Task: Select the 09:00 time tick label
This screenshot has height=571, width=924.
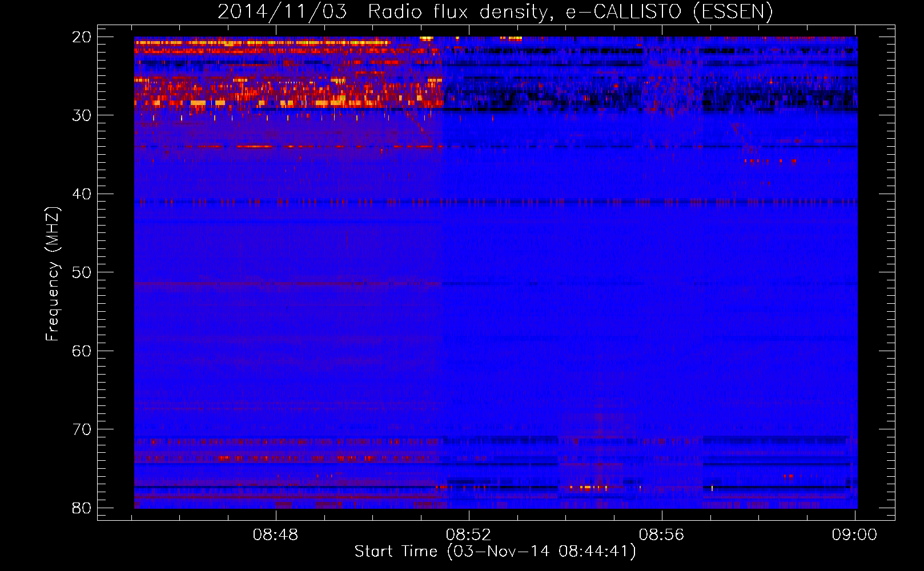Action: pyautogui.click(x=854, y=535)
